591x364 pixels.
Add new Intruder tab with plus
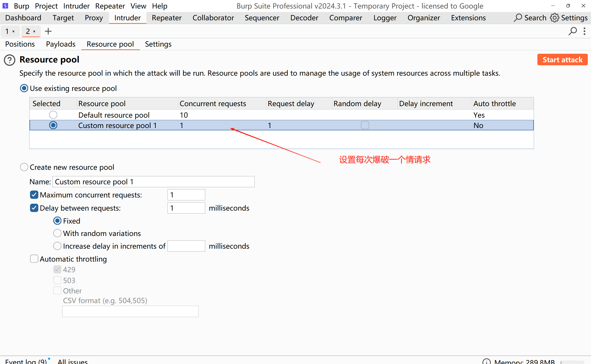pyautogui.click(x=48, y=31)
